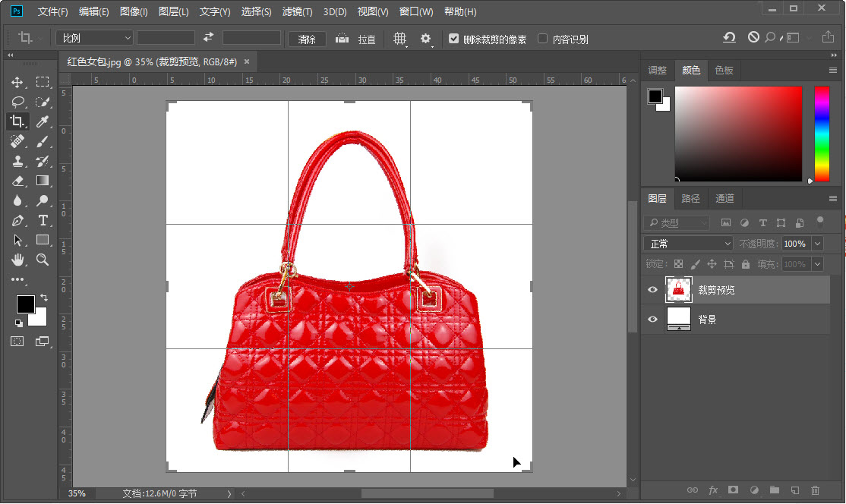Viewport: 846px width, 504px height.
Task: Switch to the 通道 tab
Action: 724,198
